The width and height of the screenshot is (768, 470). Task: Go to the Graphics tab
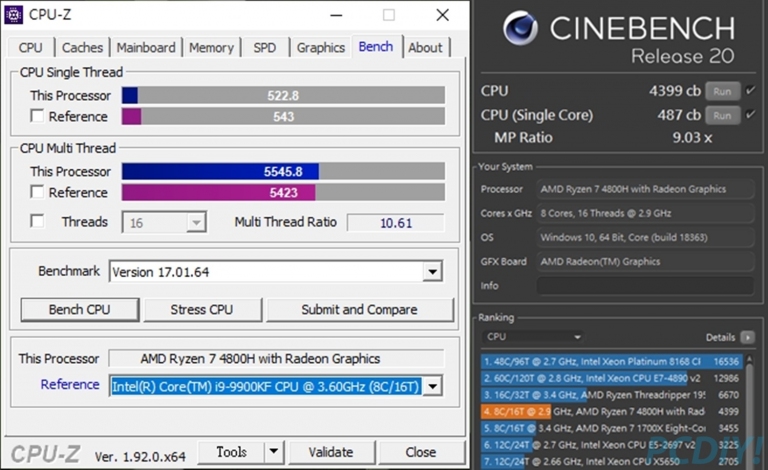click(321, 47)
